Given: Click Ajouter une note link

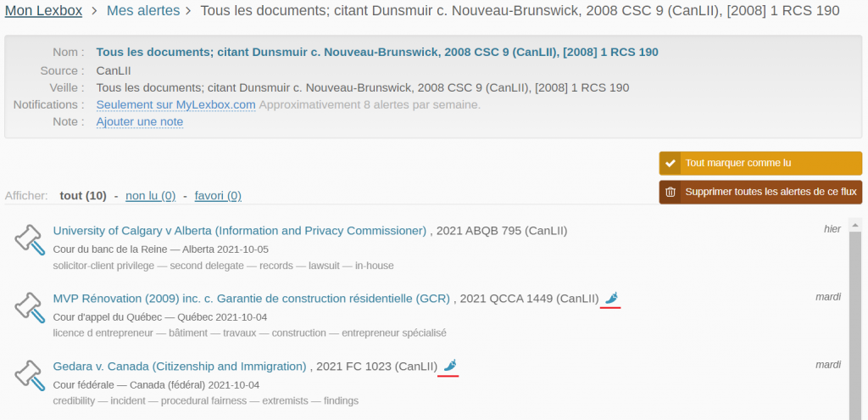Looking at the screenshot, I should tap(139, 121).
